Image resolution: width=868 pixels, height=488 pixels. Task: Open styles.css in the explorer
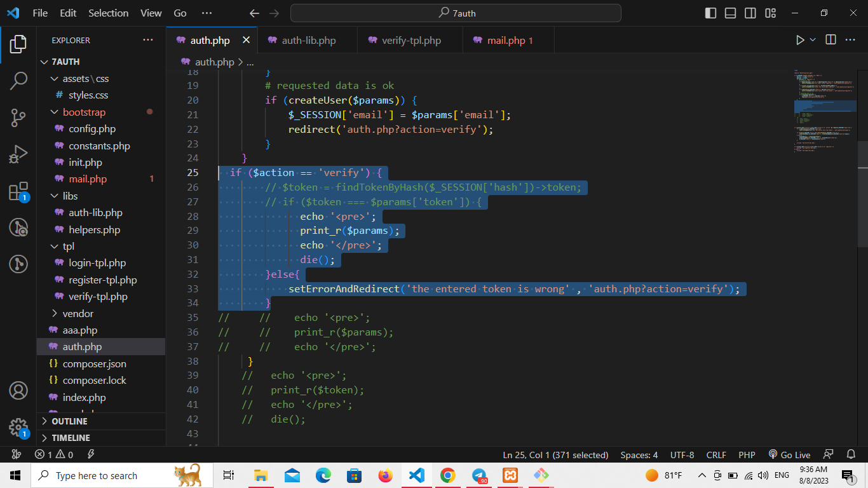click(102, 95)
